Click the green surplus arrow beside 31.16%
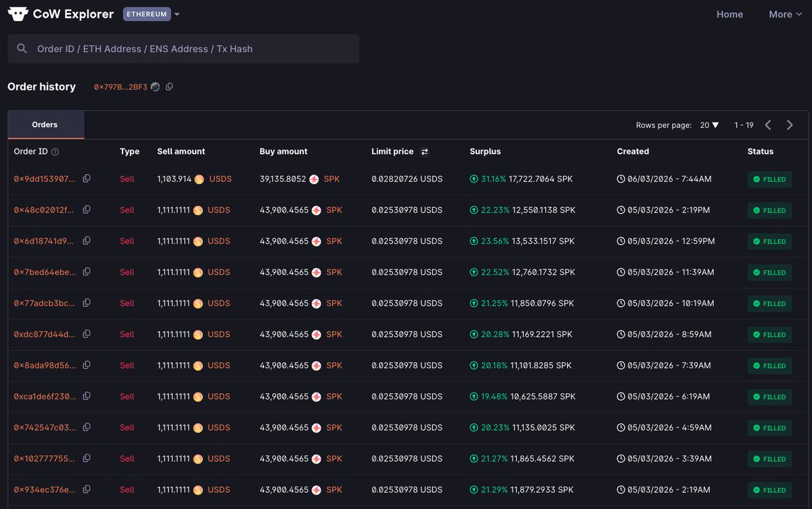 click(474, 179)
